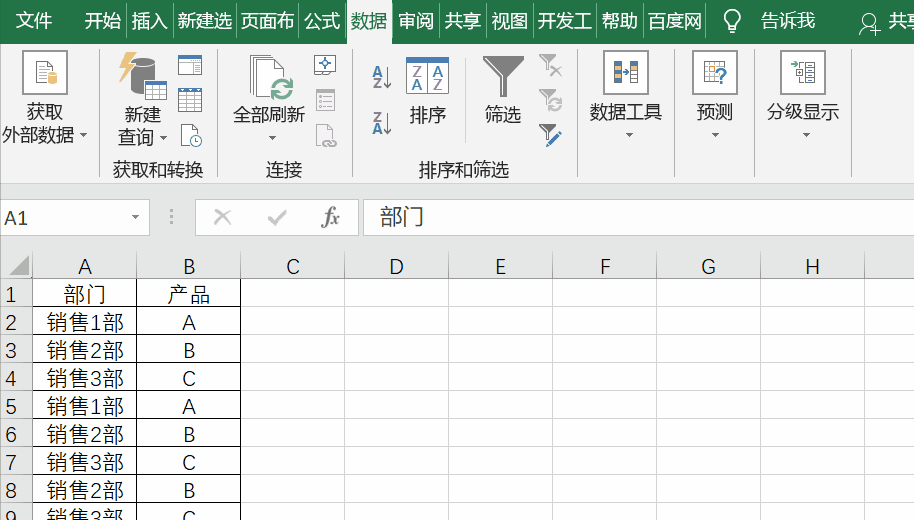Expand the 预测 dropdown arrow

[715, 135]
